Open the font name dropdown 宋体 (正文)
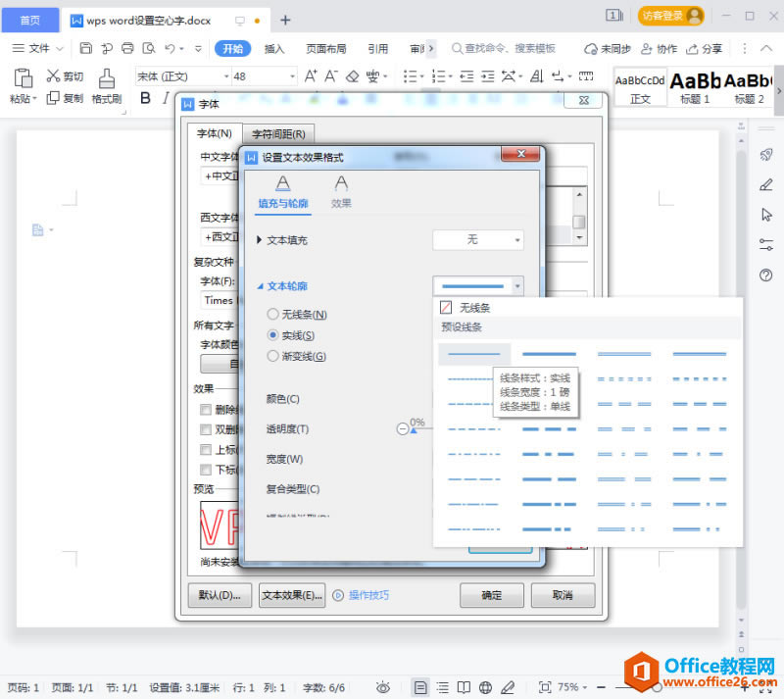The width and height of the screenshot is (784, 699). (x=226, y=76)
